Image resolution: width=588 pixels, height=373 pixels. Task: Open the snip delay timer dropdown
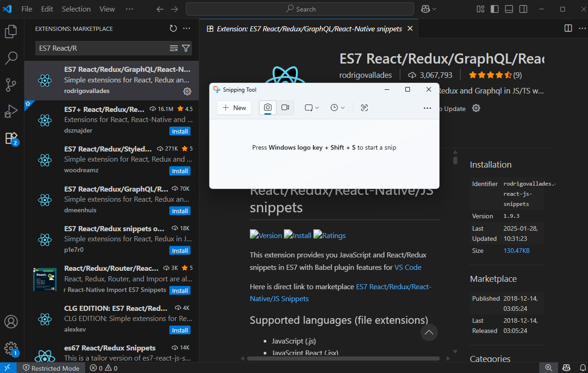pos(337,108)
